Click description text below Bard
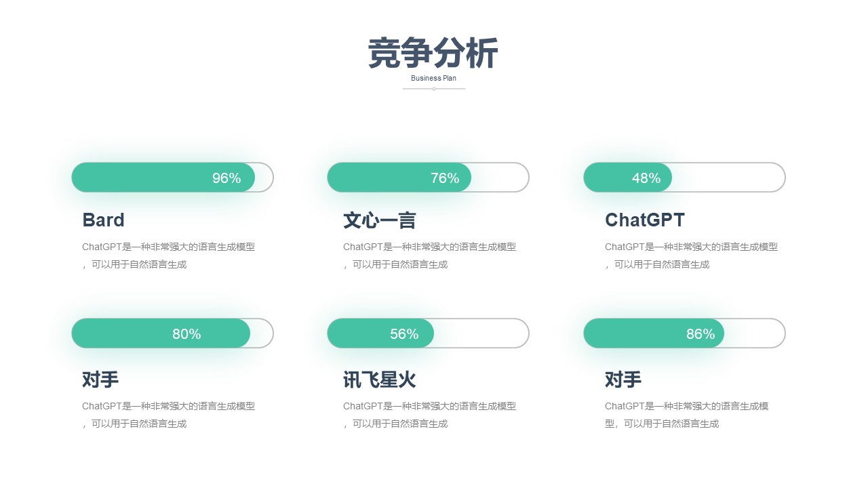868x488 pixels. pyautogui.click(x=169, y=256)
